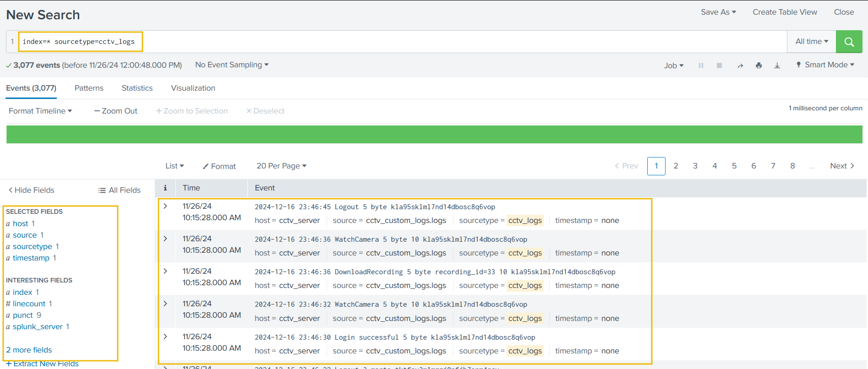Open the All time range picker
Image resolution: width=868 pixels, height=369 pixels.
coord(811,42)
